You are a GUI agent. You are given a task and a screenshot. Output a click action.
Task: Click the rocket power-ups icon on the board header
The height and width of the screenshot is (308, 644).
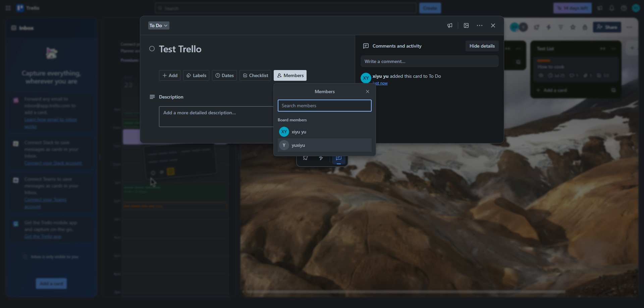point(537,27)
